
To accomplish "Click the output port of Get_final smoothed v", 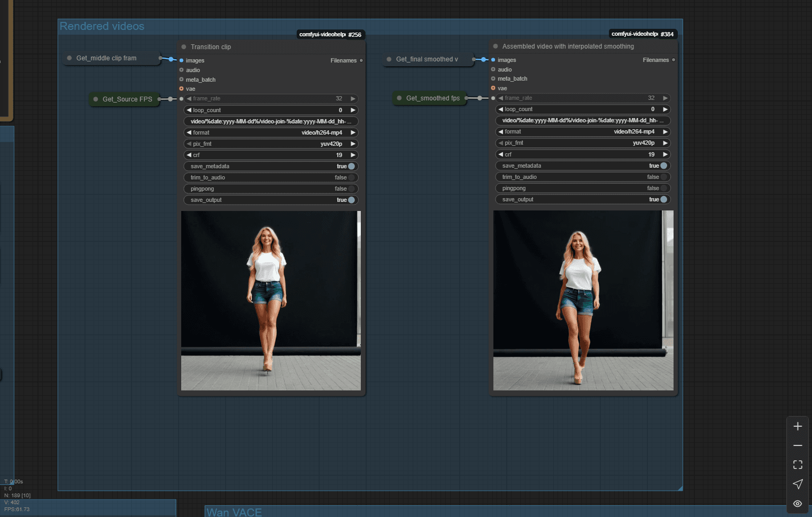I will (474, 59).
